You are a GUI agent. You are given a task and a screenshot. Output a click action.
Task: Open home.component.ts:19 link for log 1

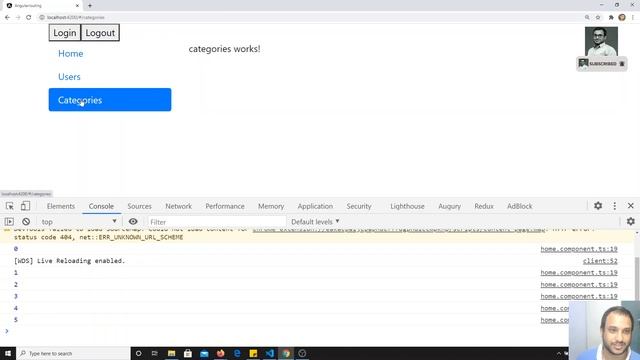tap(579, 273)
